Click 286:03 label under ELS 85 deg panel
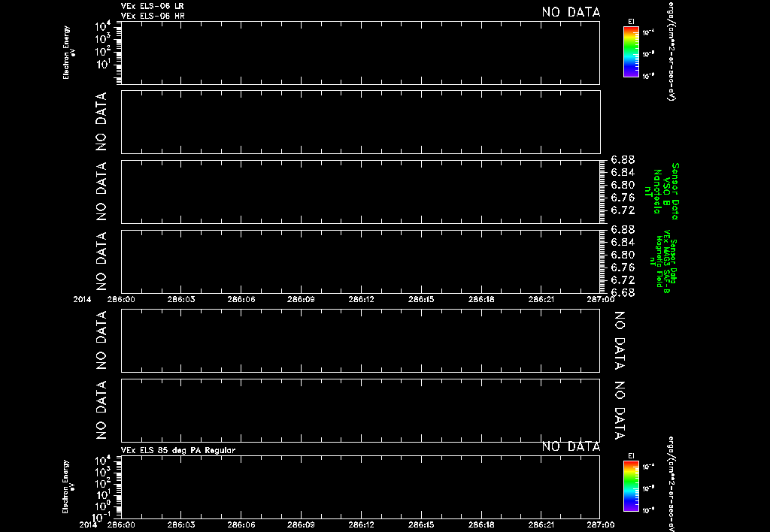The image size is (770, 532). click(x=180, y=524)
